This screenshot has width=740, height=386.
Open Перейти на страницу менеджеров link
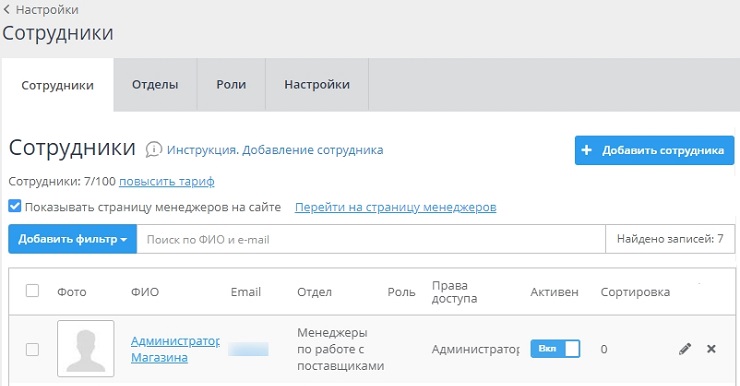click(x=395, y=207)
